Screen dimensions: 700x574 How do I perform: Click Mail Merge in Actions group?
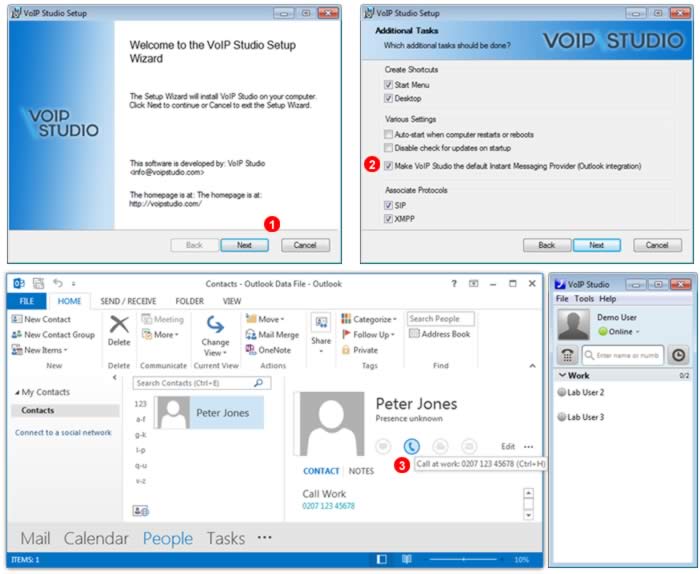pyautogui.click(x=272, y=334)
